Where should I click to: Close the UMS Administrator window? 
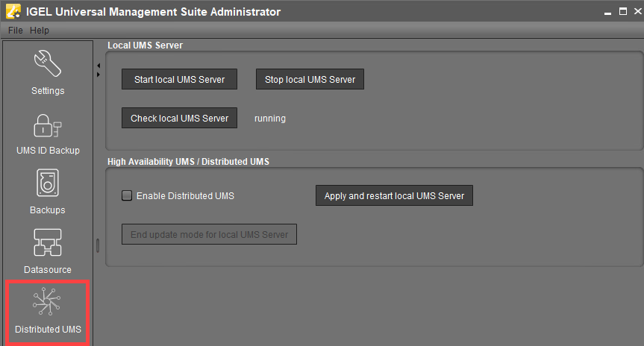point(637,11)
